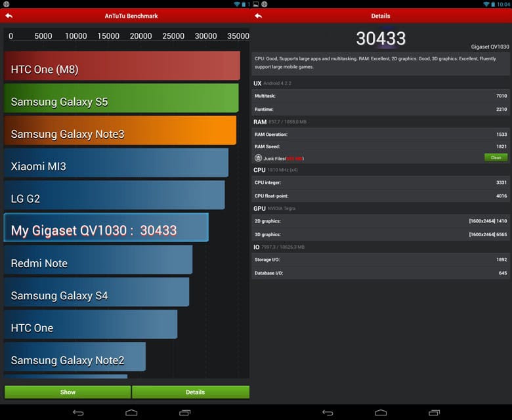Tap the picture notification icon above the Details header

point(256,4)
